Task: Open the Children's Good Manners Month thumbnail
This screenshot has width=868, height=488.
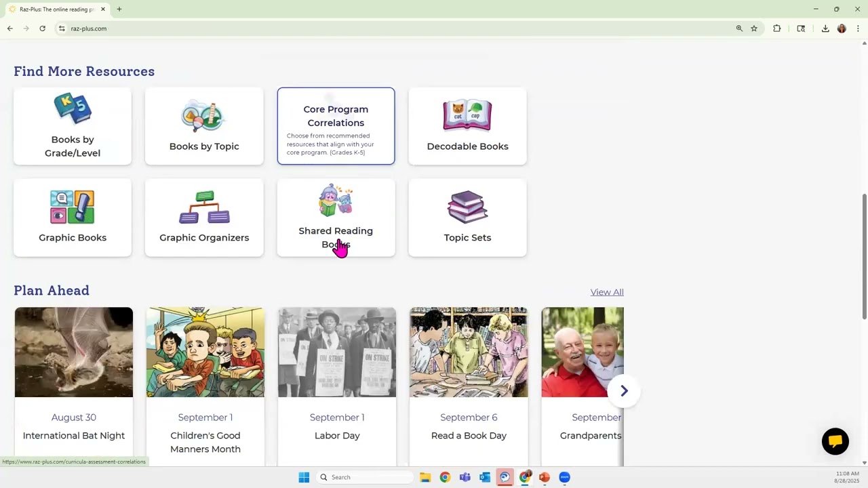Action: (x=205, y=352)
